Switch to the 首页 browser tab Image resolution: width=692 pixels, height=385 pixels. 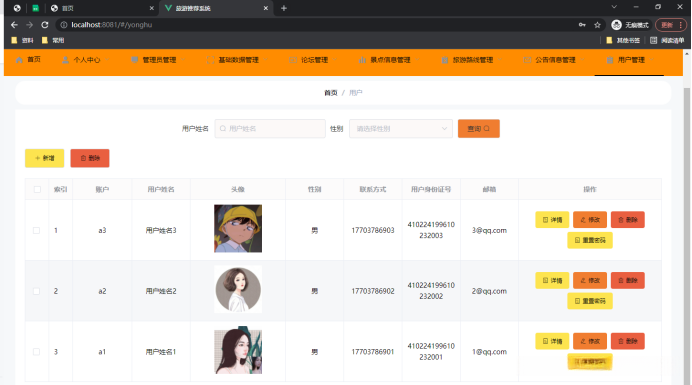click(102, 8)
